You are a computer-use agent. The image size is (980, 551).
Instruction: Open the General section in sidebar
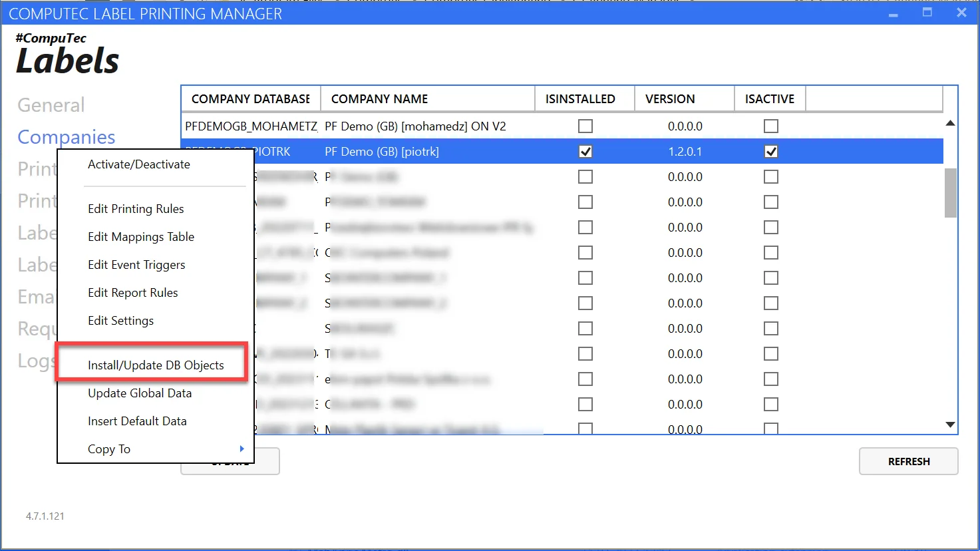tap(51, 105)
